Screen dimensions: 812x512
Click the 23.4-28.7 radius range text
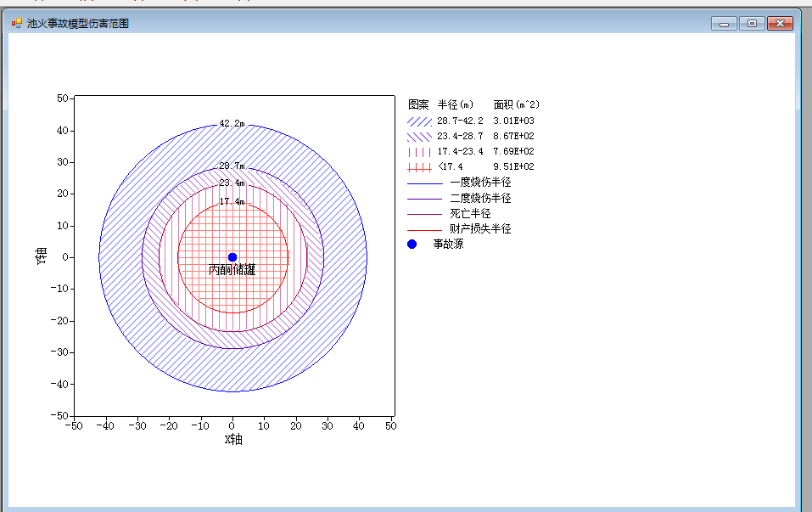pos(460,137)
